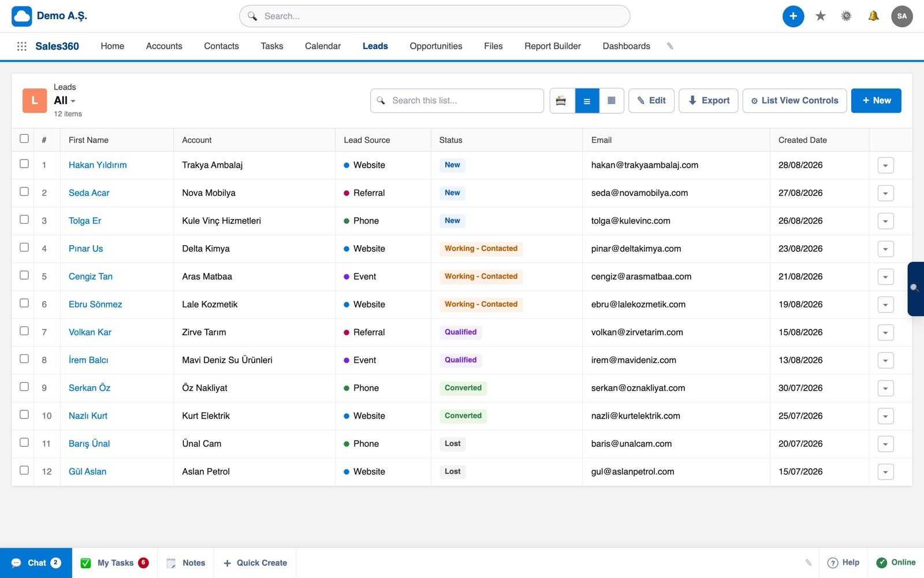Open Notes in utility bar
This screenshot has height=578, width=924.
tap(185, 563)
